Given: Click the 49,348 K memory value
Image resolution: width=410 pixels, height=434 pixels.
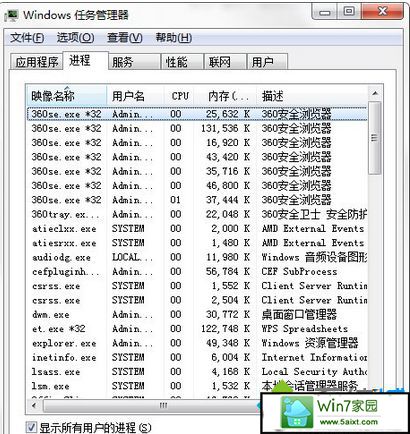Looking at the screenshot, I should click(x=228, y=343).
